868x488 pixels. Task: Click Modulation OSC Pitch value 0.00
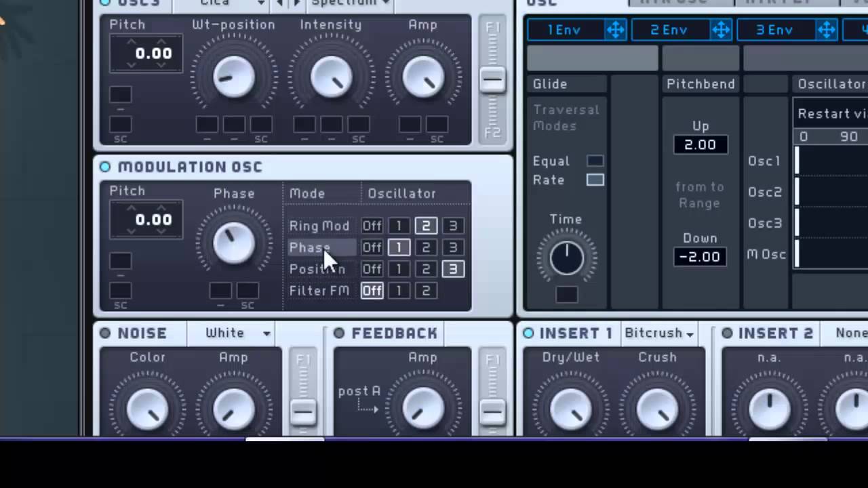(146, 220)
